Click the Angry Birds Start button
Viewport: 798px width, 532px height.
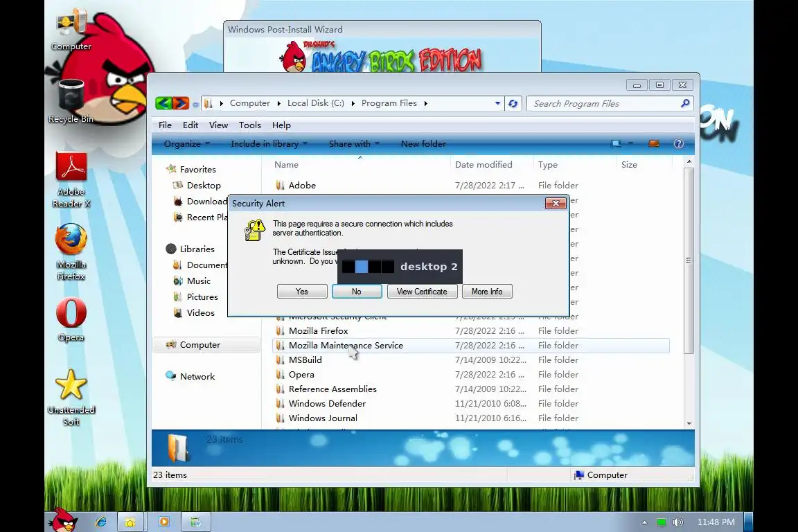(x=64, y=521)
